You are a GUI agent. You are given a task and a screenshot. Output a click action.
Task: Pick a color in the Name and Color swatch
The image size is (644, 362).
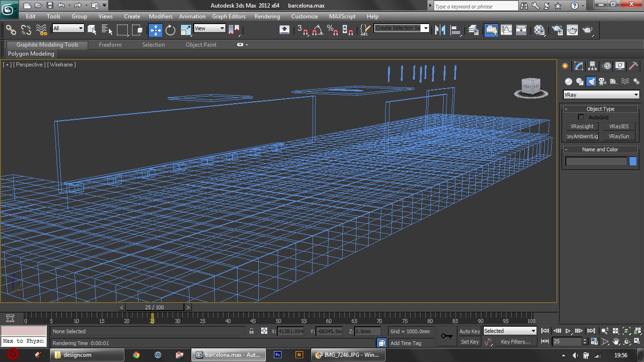click(x=632, y=161)
